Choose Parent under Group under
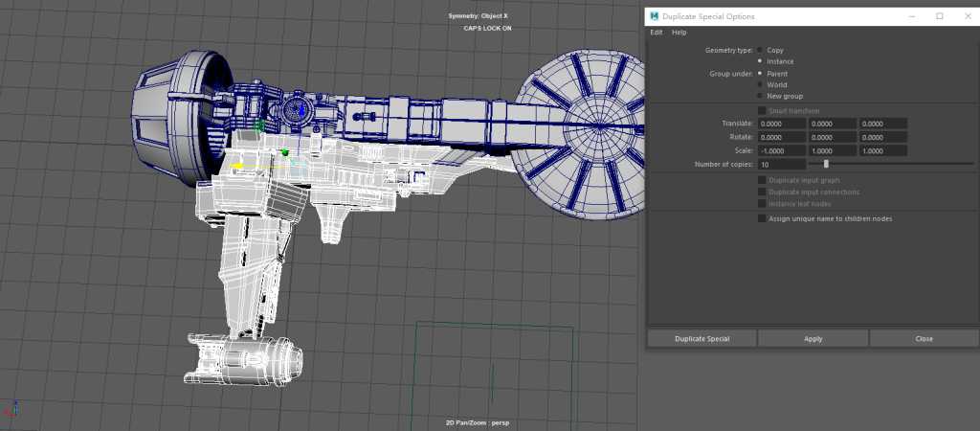 point(760,73)
